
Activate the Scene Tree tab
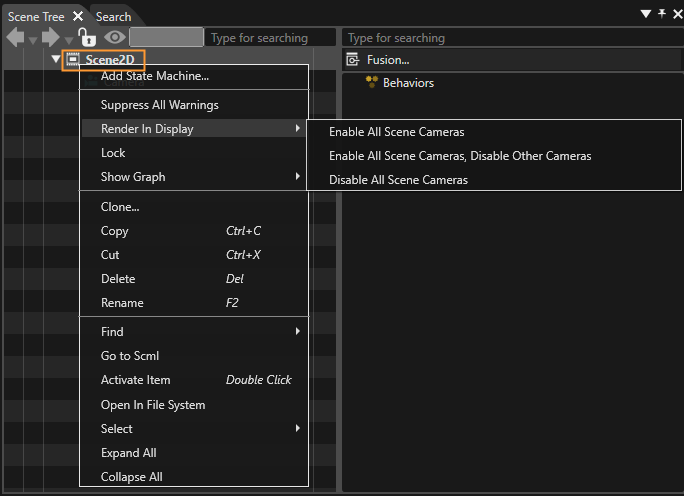[36, 17]
